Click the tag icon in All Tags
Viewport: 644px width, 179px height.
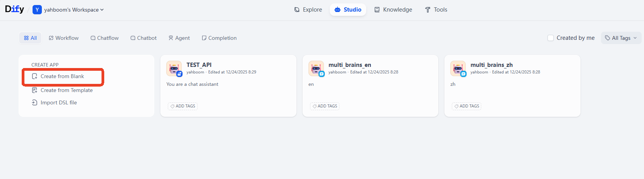608,38
